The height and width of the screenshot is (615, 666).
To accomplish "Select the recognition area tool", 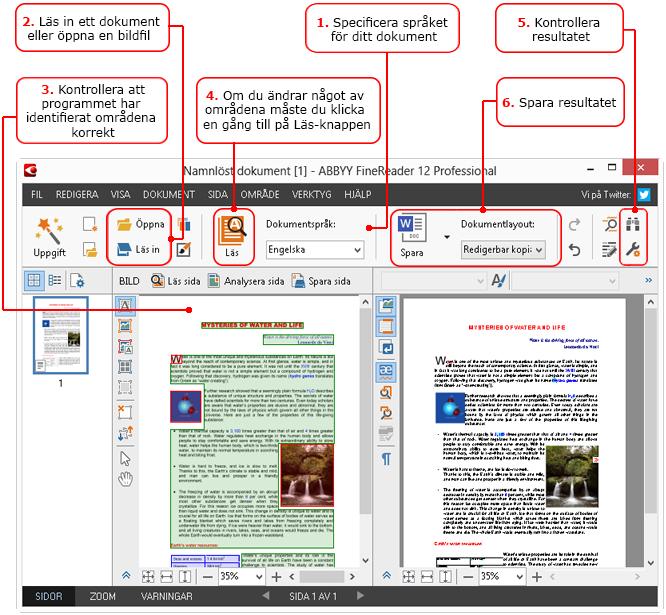I will pyautogui.click(x=125, y=387).
